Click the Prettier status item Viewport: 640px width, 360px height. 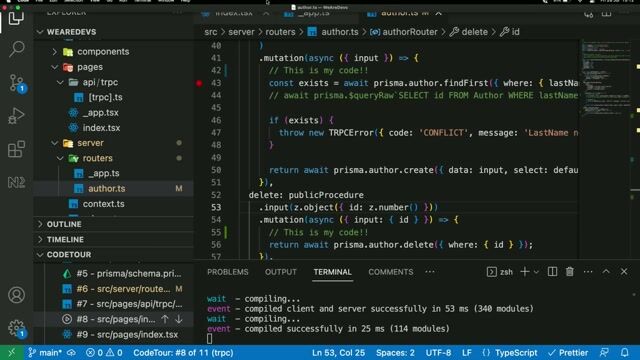[x=568, y=353]
